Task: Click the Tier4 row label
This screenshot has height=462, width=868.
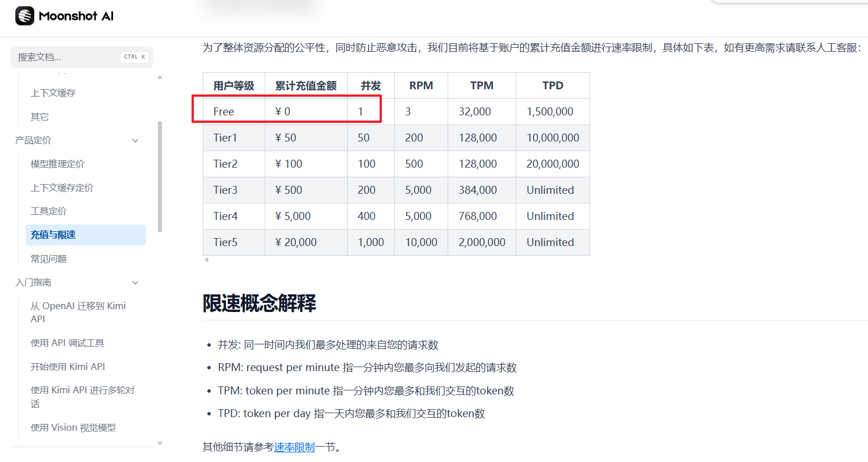Action: click(x=234, y=216)
